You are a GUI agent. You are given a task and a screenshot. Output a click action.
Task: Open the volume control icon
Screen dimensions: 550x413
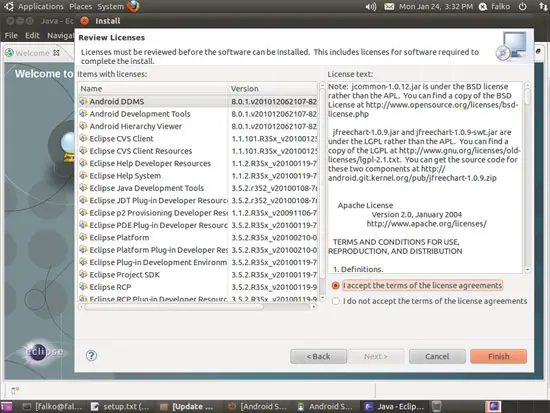click(x=371, y=7)
